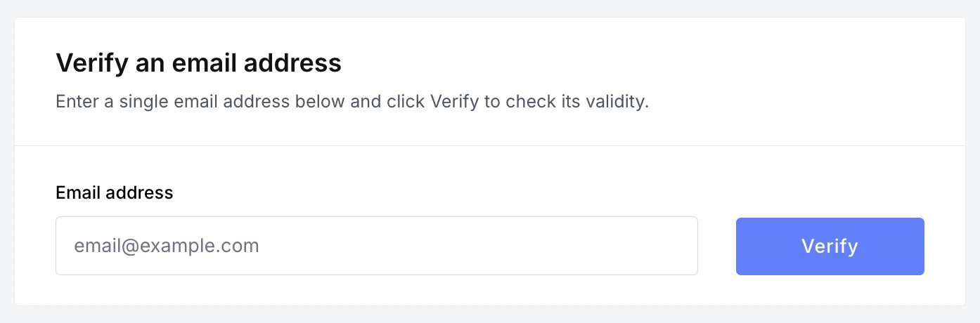Click the Verify button
Image resolution: width=980 pixels, height=323 pixels.
click(830, 246)
